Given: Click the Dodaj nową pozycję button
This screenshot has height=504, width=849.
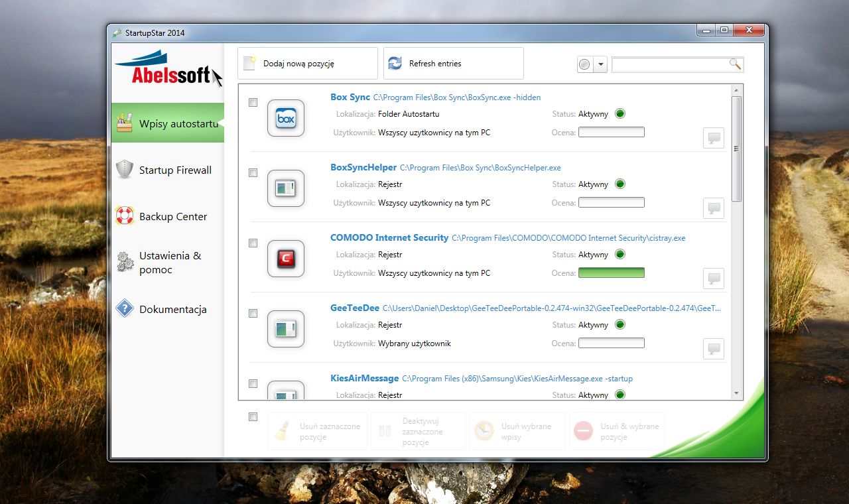Looking at the screenshot, I should point(308,64).
